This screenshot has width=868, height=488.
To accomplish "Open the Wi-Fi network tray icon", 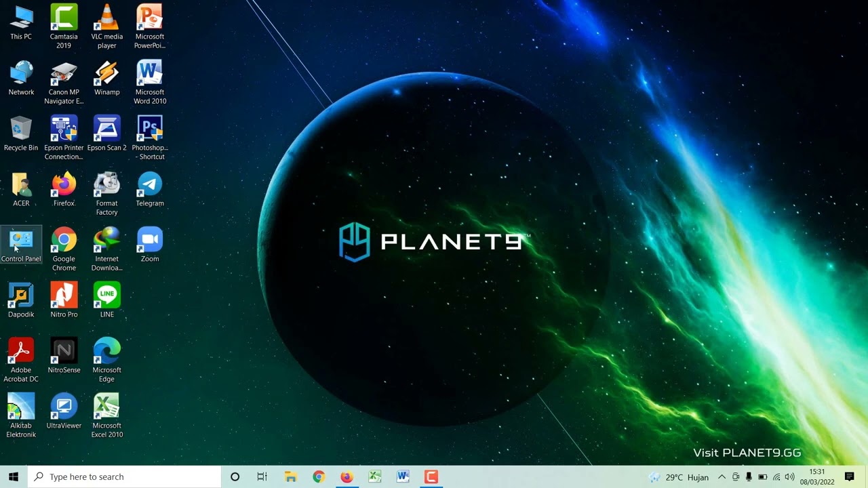I will point(776,477).
